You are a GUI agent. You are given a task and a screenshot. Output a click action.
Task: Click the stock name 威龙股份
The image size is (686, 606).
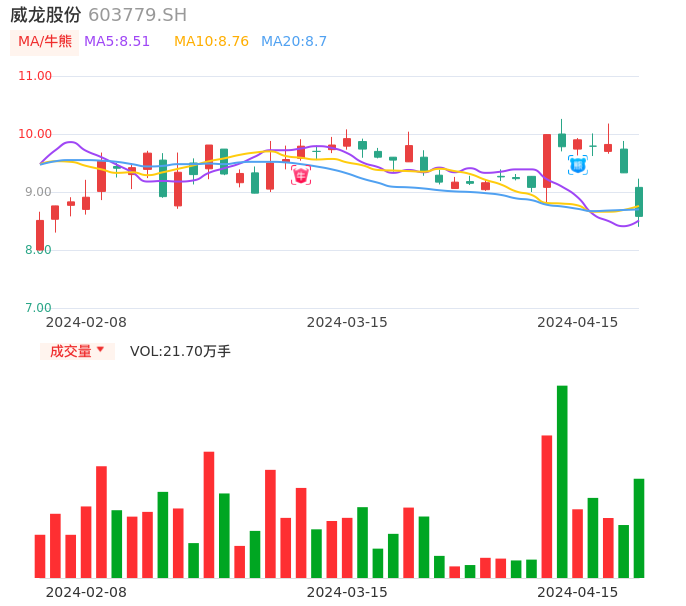[46, 15]
